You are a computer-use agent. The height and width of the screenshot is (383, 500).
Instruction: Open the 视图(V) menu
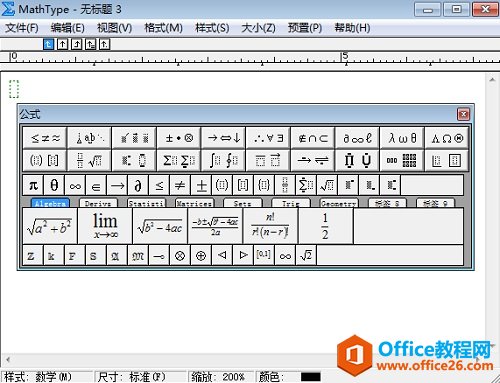pyautogui.click(x=114, y=28)
